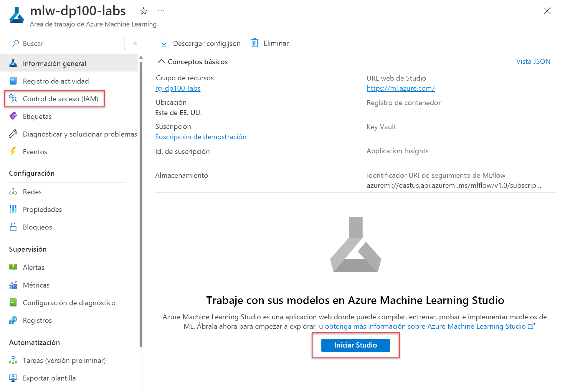Viewport: 565px width, 392px height.
Task: Open Diagnosticar y solucionar problemas
Action: [69, 134]
